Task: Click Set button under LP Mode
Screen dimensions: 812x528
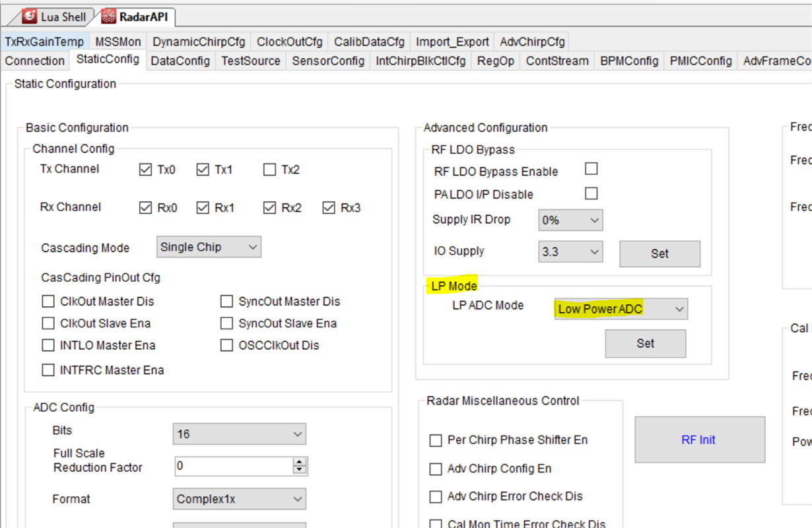Action: point(645,343)
